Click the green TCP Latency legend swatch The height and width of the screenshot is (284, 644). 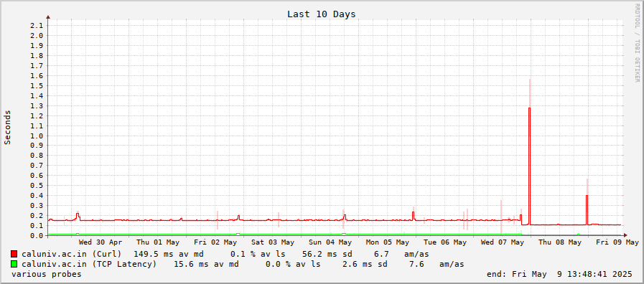pos(14,264)
